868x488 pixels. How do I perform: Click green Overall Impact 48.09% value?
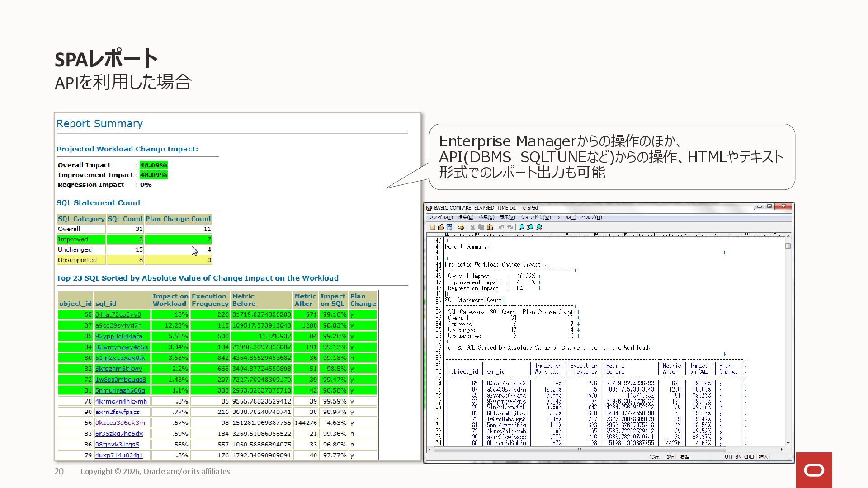click(153, 165)
